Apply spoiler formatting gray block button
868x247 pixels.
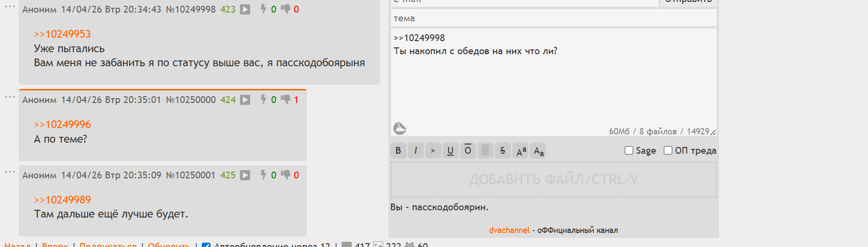coord(485,151)
